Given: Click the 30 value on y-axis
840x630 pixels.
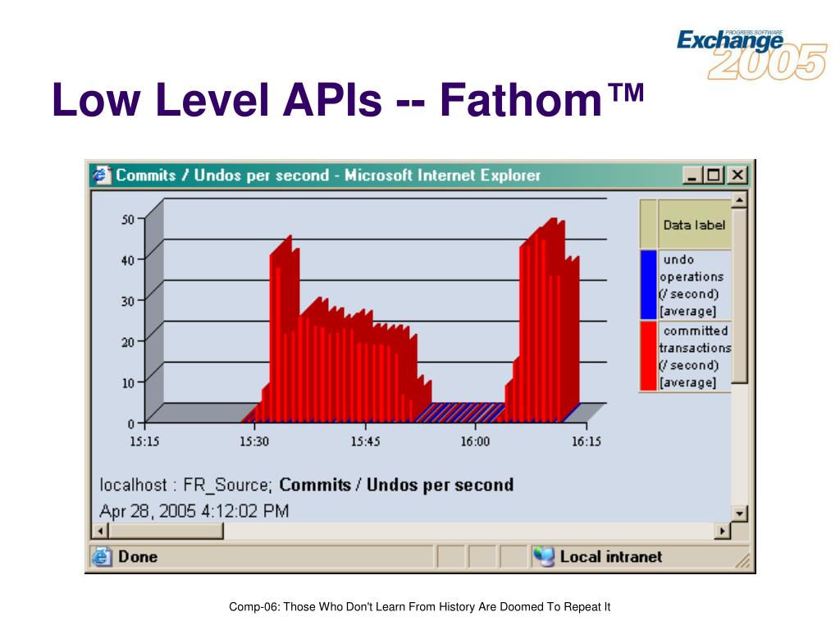Looking at the screenshot, I should 127,301.
